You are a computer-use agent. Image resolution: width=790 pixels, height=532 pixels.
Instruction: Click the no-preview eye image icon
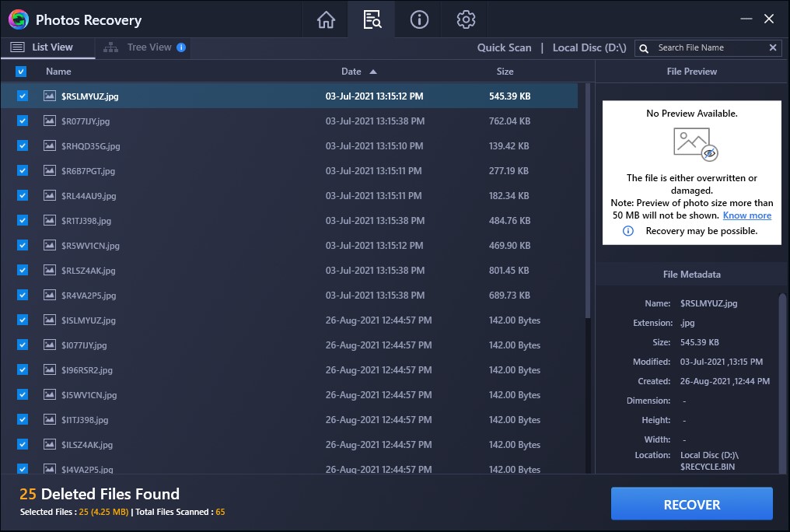pyautogui.click(x=695, y=143)
